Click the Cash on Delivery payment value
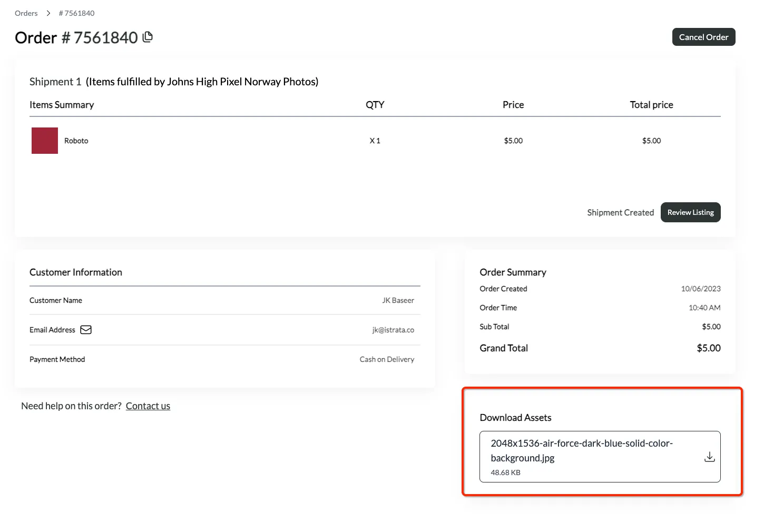Image resolution: width=764 pixels, height=532 pixels. click(387, 359)
